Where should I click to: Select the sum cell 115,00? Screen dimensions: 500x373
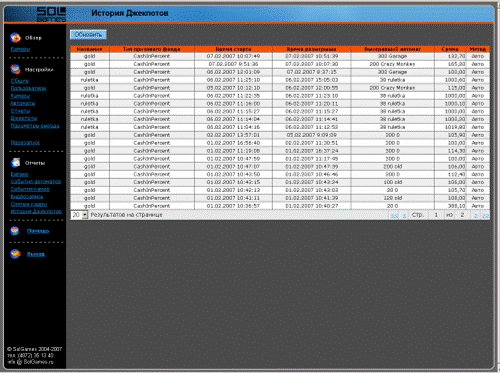450,88
